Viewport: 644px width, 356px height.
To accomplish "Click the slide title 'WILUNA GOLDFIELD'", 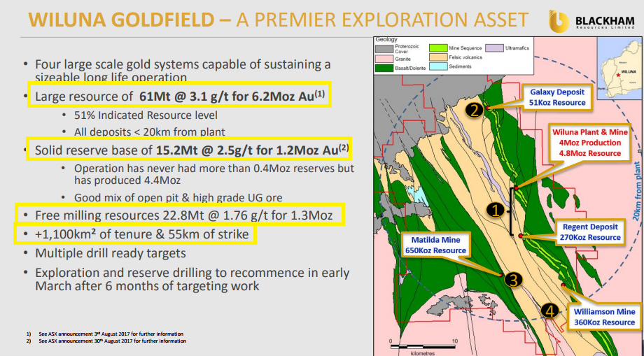I will click(x=121, y=20).
